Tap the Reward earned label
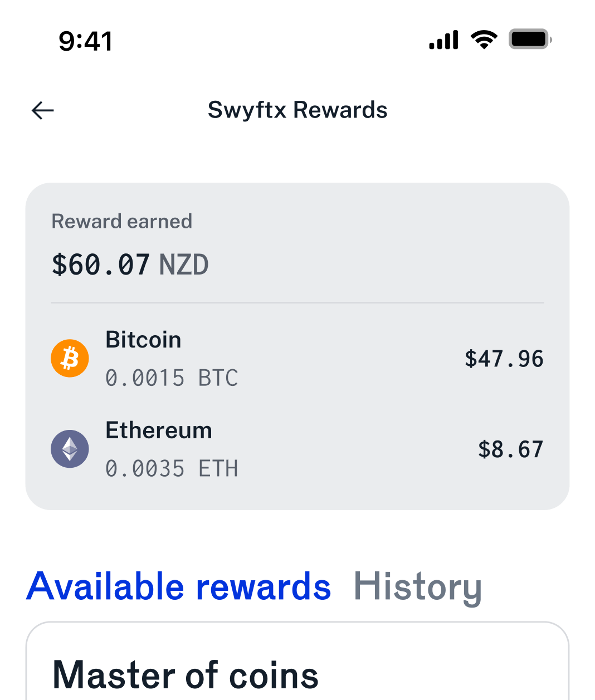This screenshot has height=700, width=595. 122,221
